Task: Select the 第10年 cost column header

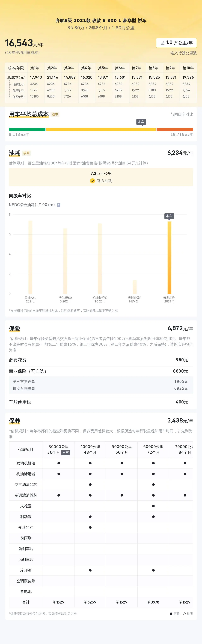Action: tap(188, 68)
